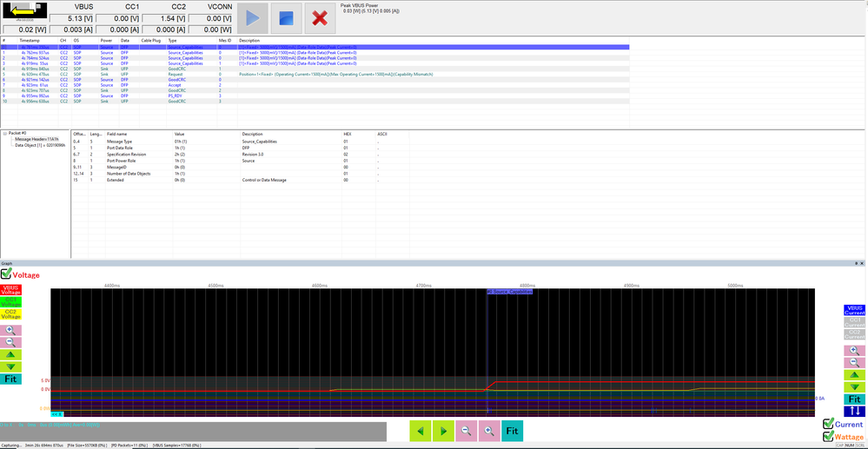
Task: Fit the voltage axis using left Fit
Action: click(10, 379)
